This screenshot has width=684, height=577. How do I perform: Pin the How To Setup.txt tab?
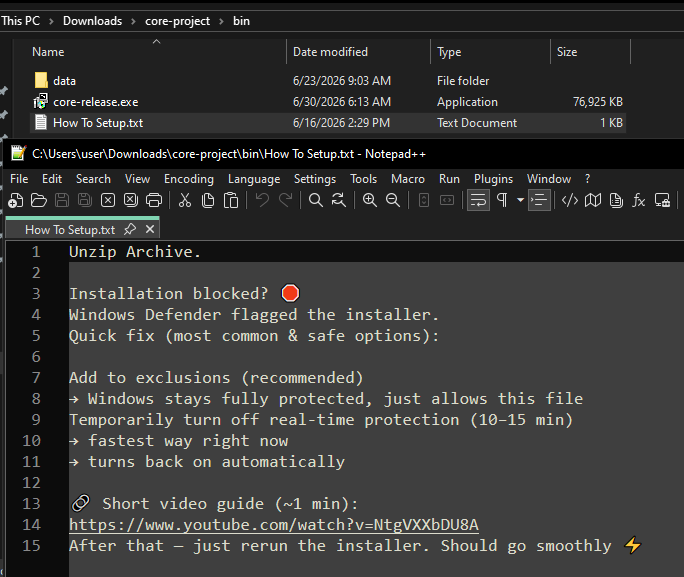point(130,229)
